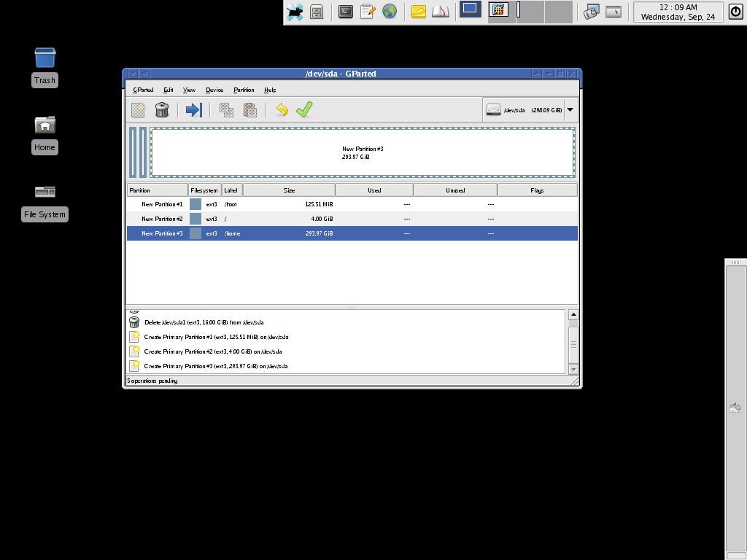Open the Device menu
The height and width of the screenshot is (560, 747).
click(x=214, y=90)
